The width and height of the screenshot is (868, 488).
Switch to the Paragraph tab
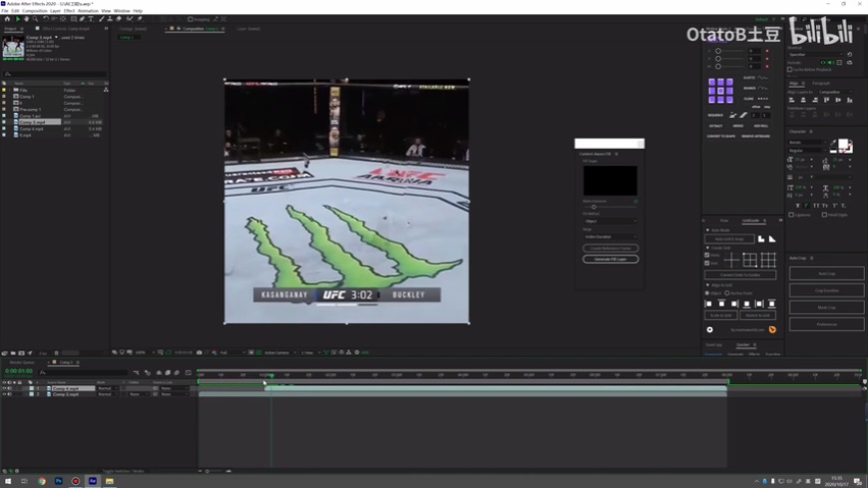(x=821, y=83)
